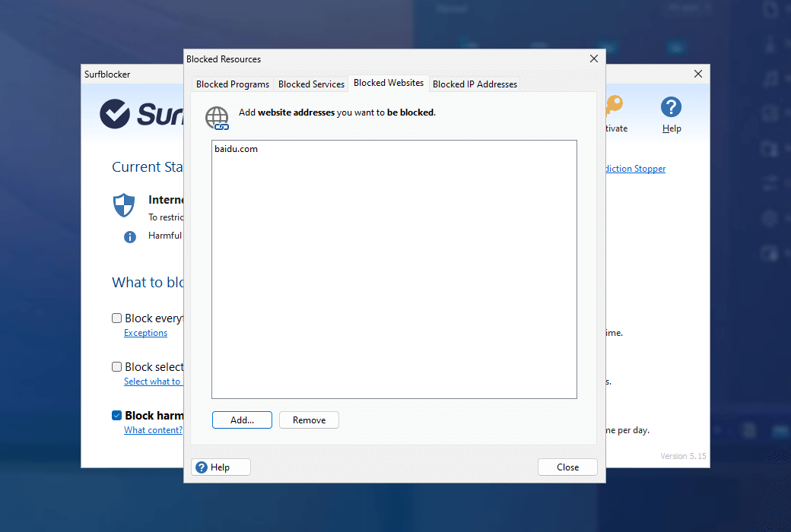This screenshot has height=532, width=791.
Task: Close the Blocked Resources dialog via Close button
Action: pyautogui.click(x=567, y=467)
